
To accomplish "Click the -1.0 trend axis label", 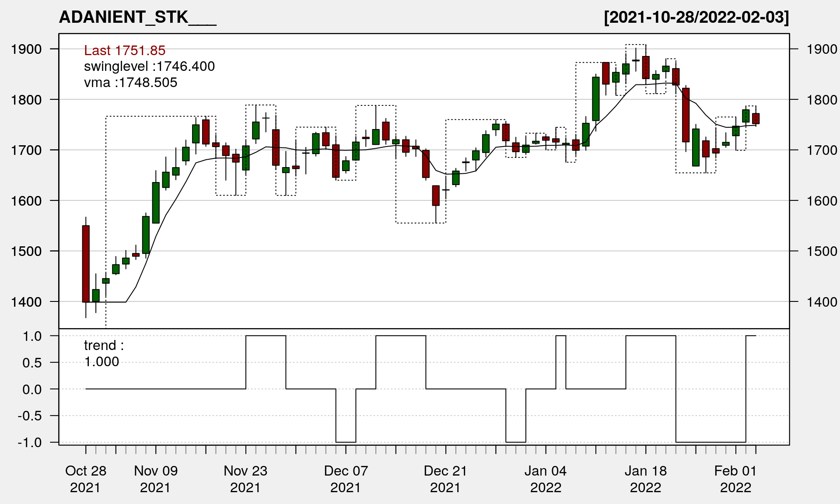I will [x=30, y=442].
